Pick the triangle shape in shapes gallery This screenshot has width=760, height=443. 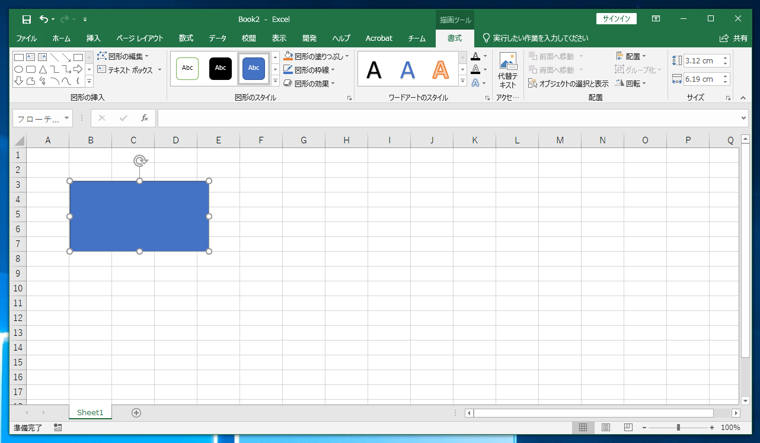coord(43,69)
